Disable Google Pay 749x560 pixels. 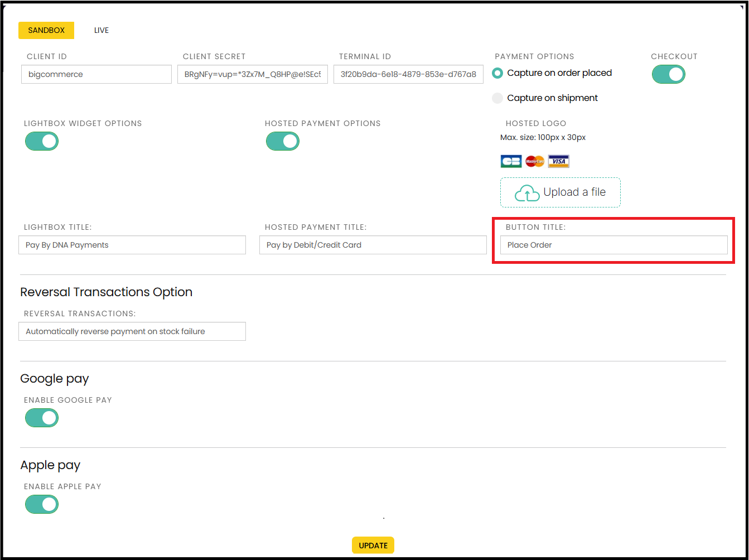(x=41, y=418)
